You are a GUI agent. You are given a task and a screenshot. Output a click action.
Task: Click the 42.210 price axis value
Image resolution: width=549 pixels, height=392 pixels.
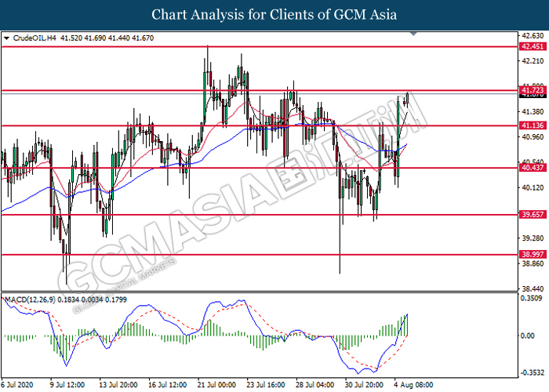click(x=533, y=61)
